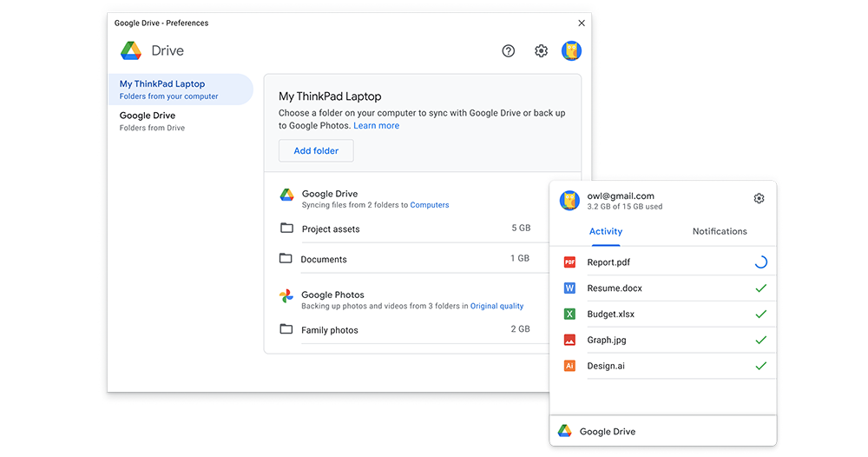
Task: Click the Resume.docx file name
Action: click(x=615, y=288)
